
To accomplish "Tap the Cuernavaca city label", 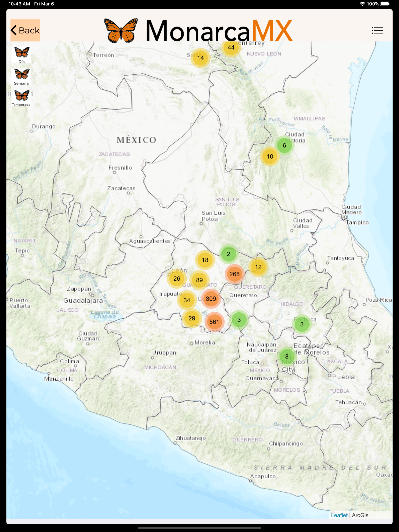I will (262, 378).
